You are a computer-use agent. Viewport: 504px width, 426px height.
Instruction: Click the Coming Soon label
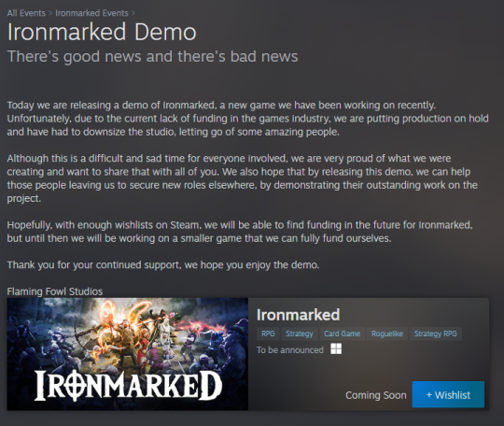tap(376, 395)
